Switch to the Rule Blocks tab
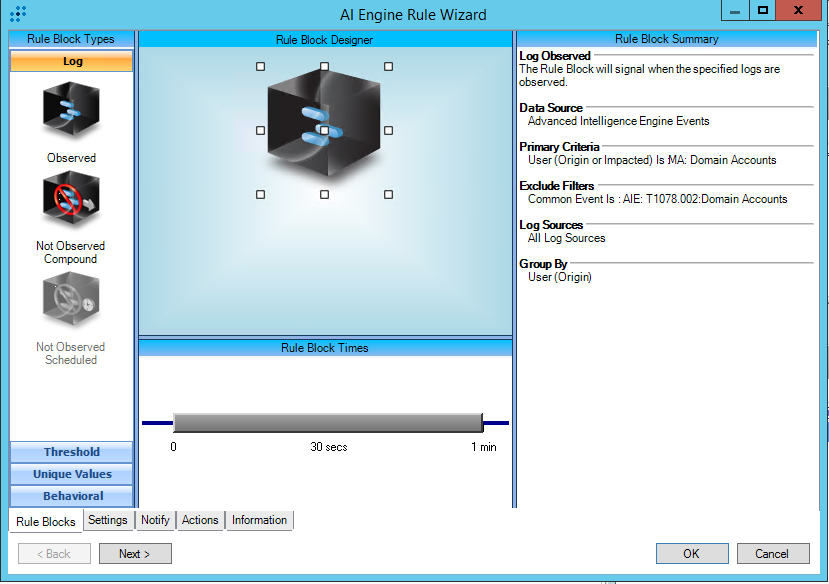This screenshot has height=584, width=829. pyautogui.click(x=46, y=522)
